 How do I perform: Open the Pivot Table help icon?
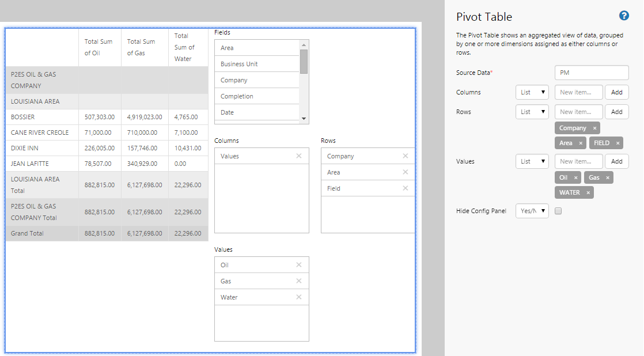click(623, 16)
